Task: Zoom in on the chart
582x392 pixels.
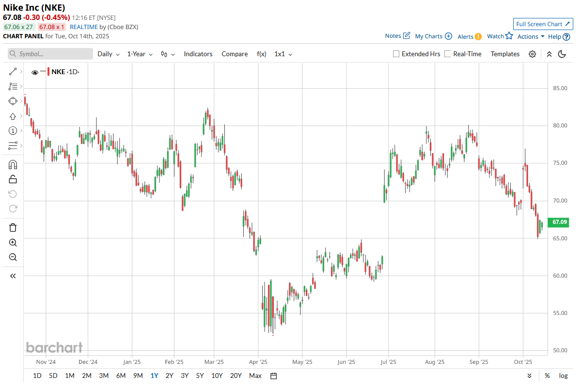Action: point(13,242)
